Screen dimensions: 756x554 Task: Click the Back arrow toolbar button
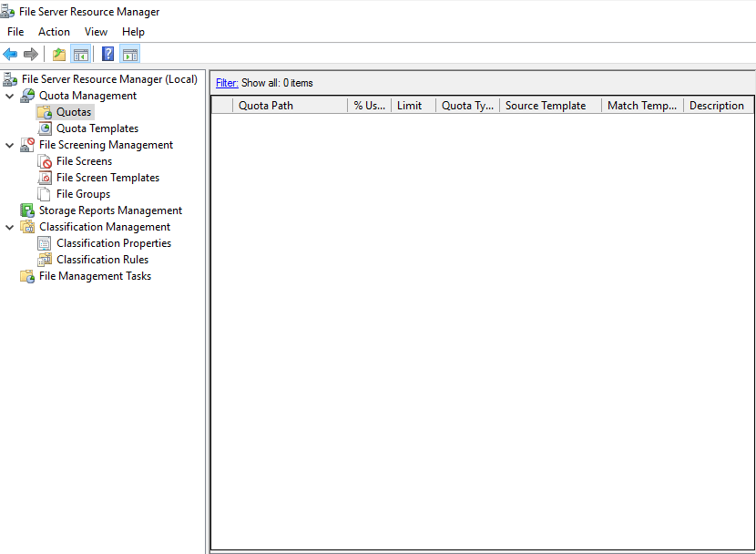tap(10, 54)
